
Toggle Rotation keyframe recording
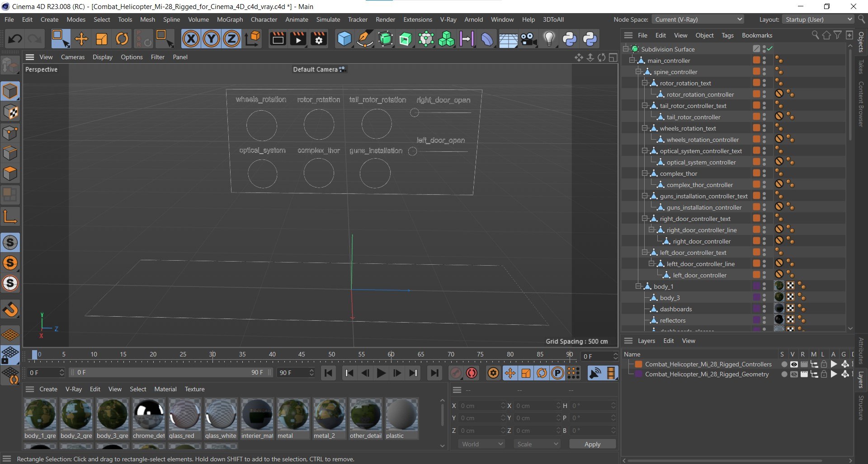542,373
